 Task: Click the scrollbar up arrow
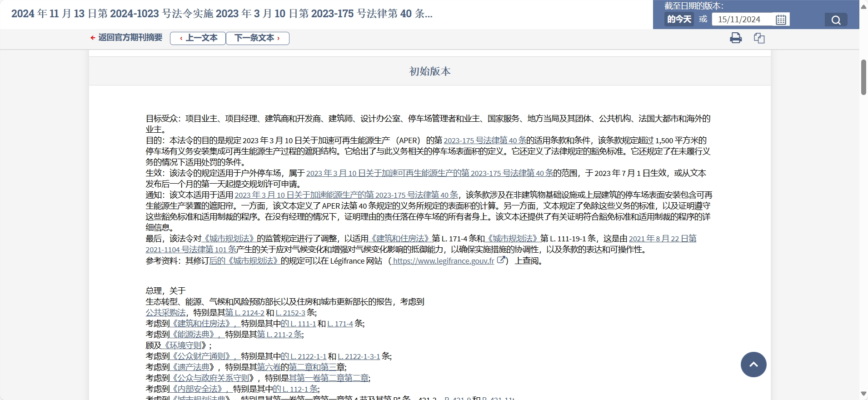863,6
